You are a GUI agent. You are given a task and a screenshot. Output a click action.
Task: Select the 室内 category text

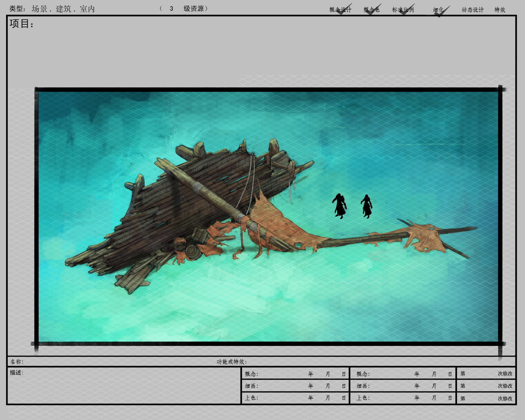click(87, 9)
